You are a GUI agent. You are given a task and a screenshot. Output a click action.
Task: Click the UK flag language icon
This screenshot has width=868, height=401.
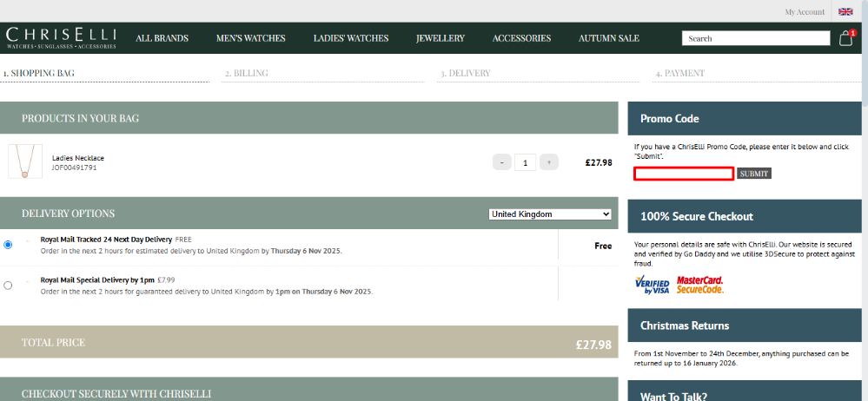[845, 11]
